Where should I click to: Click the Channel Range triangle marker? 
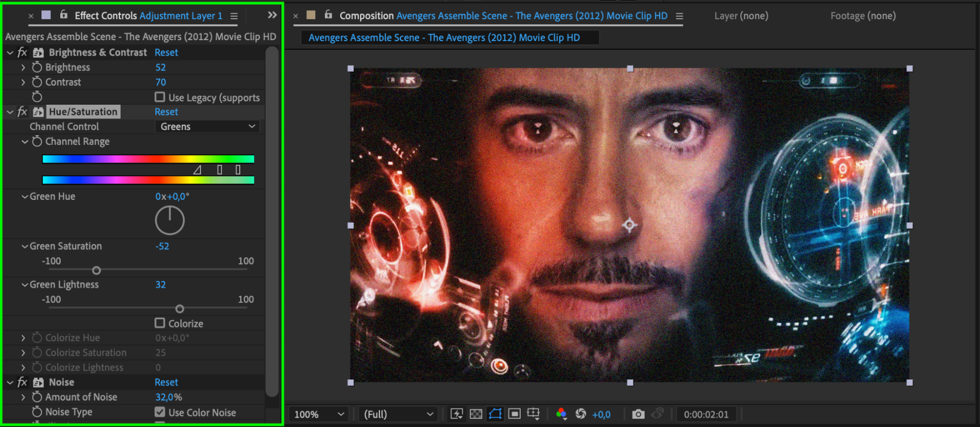click(x=197, y=170)
